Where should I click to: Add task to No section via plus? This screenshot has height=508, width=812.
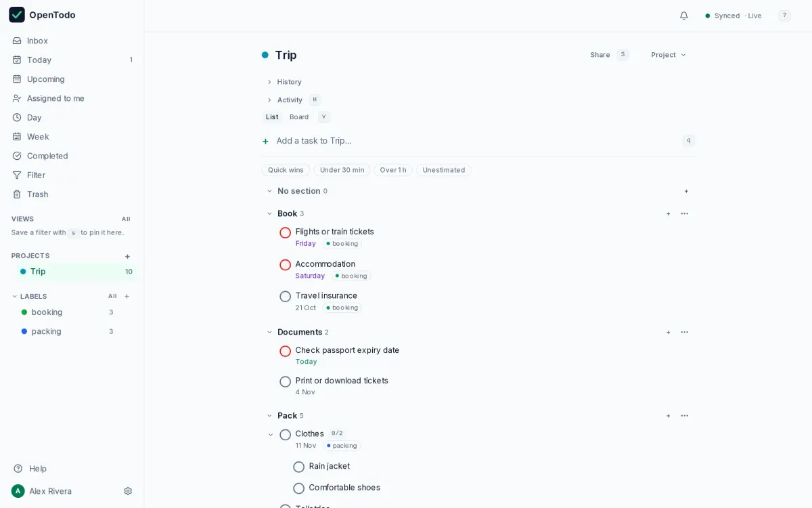click(x=686, y=191)
